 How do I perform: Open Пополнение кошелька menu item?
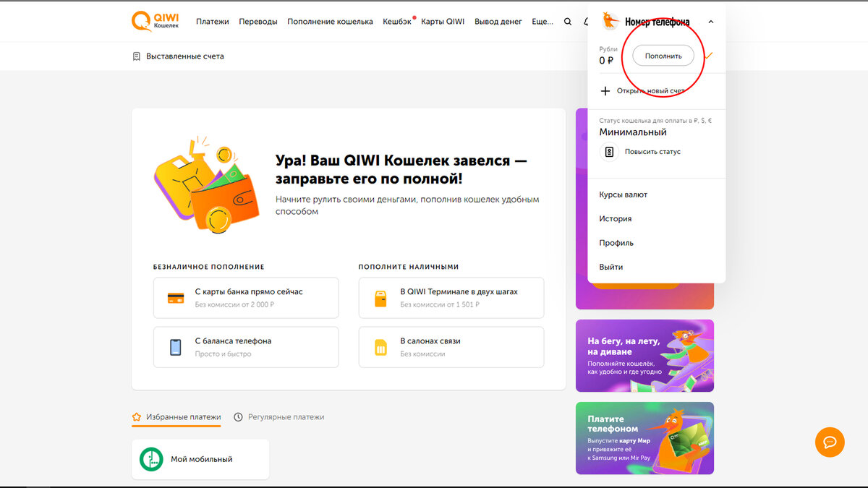[330, 22]
